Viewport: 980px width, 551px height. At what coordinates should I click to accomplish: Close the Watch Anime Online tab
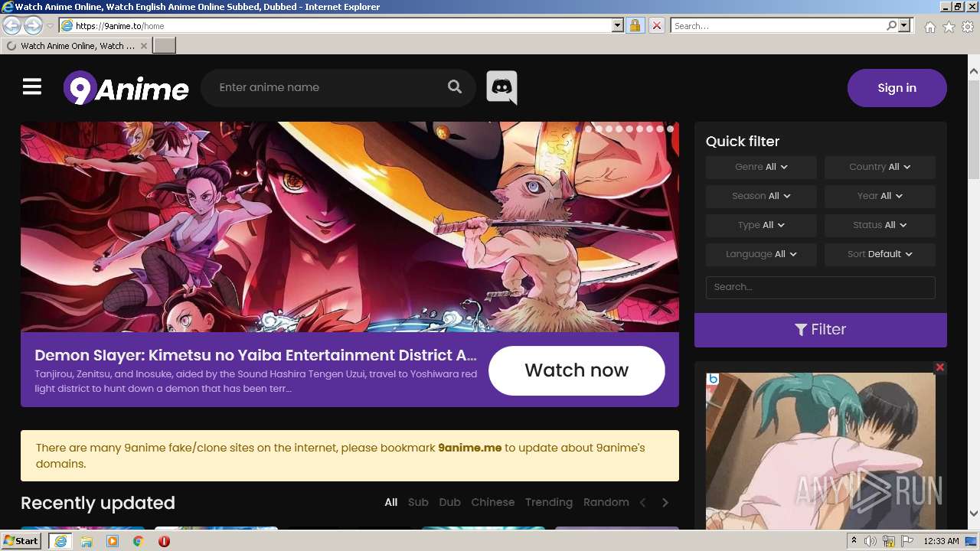(143, 46)
